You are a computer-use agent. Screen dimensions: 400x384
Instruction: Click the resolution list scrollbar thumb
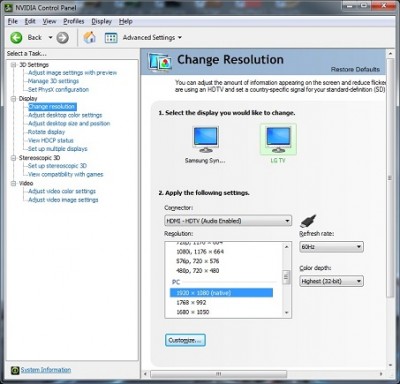click(x=287, y=277)
